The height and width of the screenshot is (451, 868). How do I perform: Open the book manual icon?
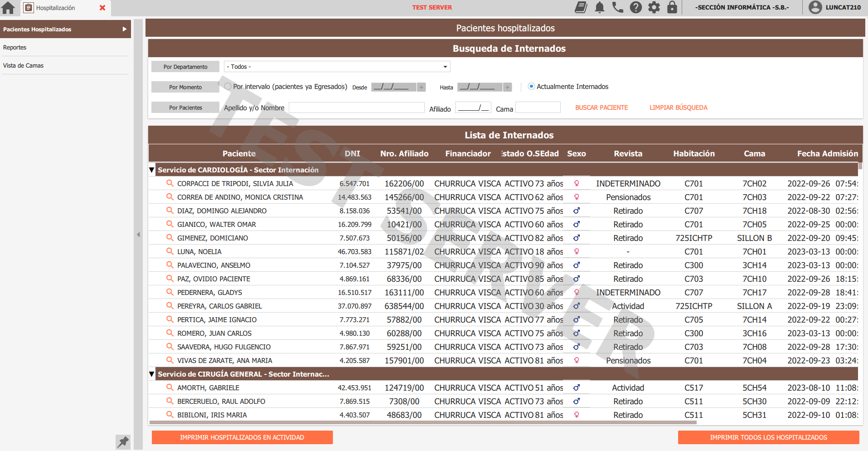pos(581,7)
